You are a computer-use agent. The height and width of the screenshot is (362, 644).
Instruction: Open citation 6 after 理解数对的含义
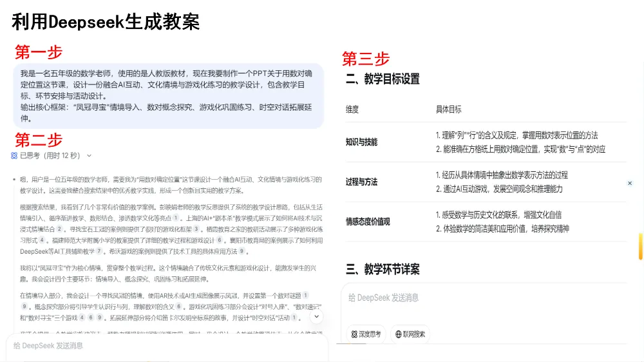tap(178, 307)
